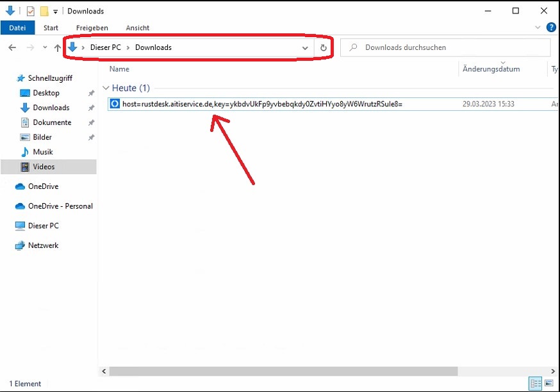Open the address bar history dropdown
Viewport: 560px width, 392px height.
305,48
